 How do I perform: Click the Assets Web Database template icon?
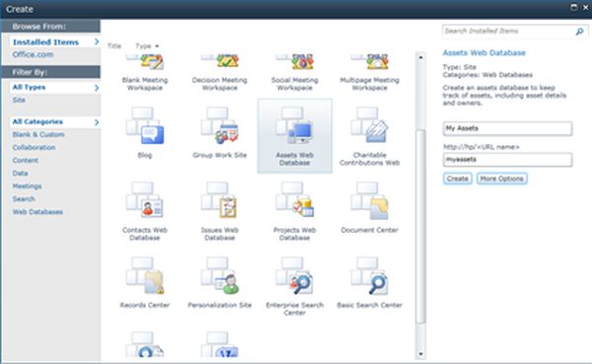point(295,125)
